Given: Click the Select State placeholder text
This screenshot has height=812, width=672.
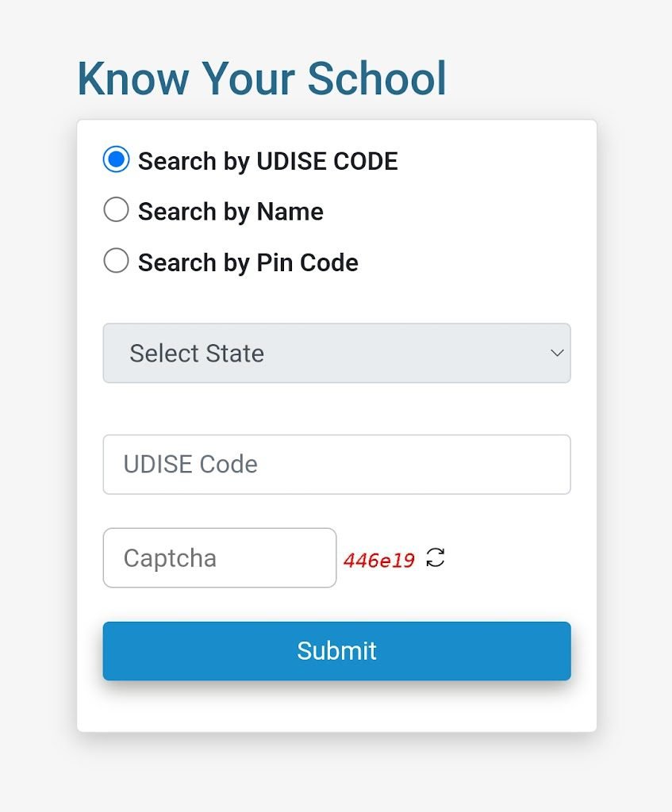Looking at the screenshot, I should point(197,353).
